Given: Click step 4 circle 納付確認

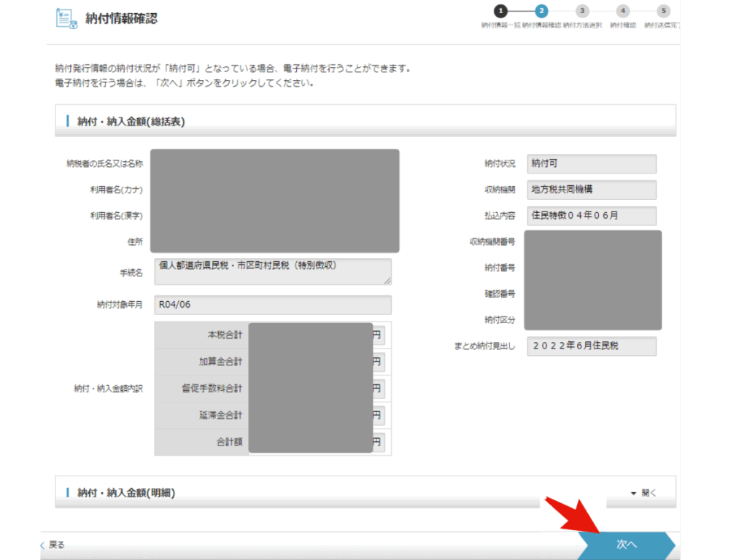Looking at the screenshot, I should point(622,10).
